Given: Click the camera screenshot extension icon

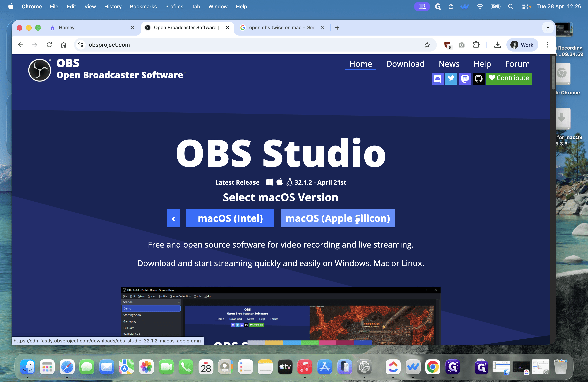Looking at the screenshot, I should tap(461, 45).
